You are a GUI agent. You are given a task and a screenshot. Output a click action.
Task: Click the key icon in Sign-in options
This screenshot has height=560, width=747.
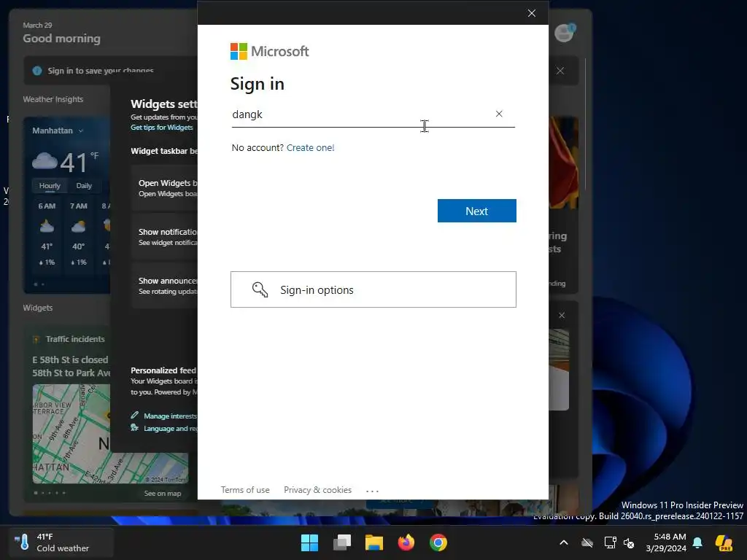click(x=260, y=289)
